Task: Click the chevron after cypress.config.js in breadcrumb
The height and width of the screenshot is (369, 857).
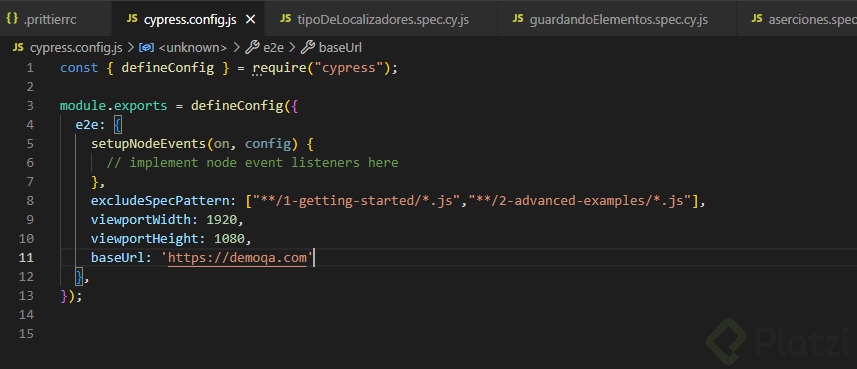Action: coord(131,48)
